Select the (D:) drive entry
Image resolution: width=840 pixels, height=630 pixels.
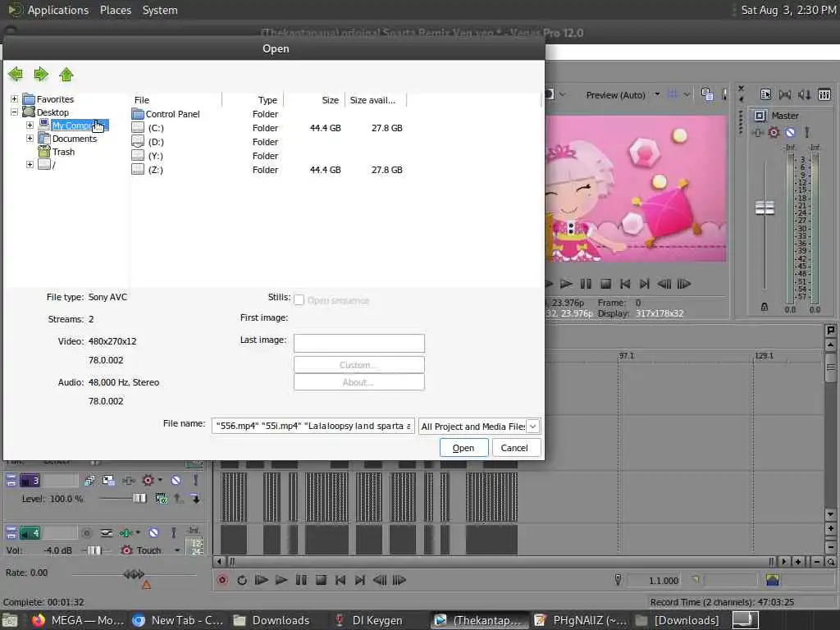pyautogui.click(x=155, y=142)
